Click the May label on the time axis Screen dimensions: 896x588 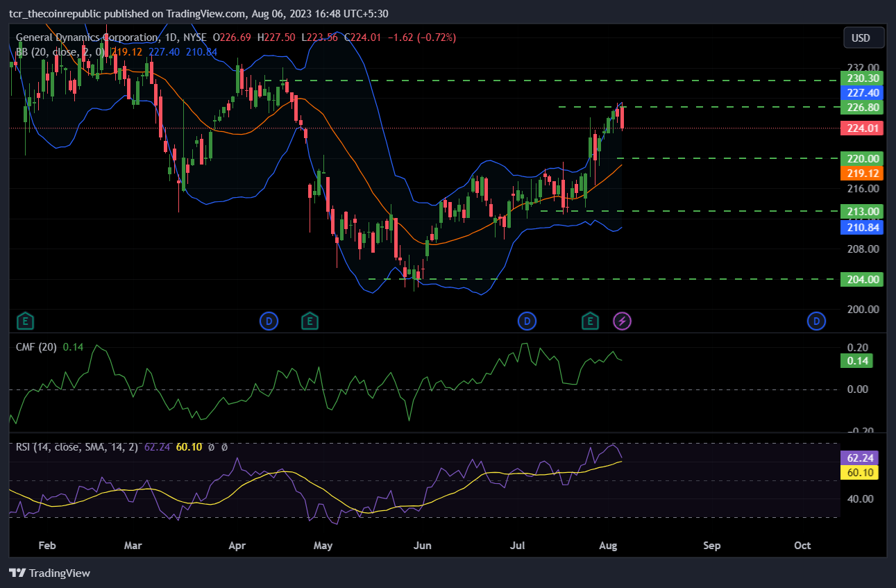[323, 546]
